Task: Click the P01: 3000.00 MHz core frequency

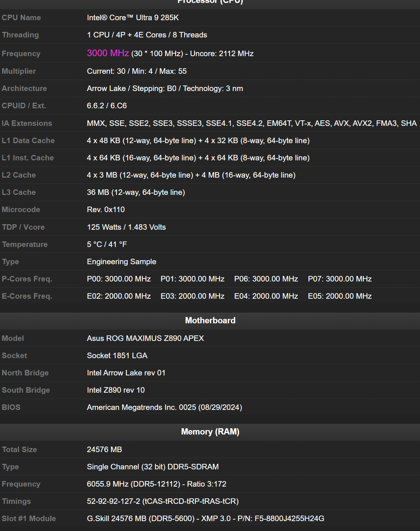Action: tap(193, 279)
